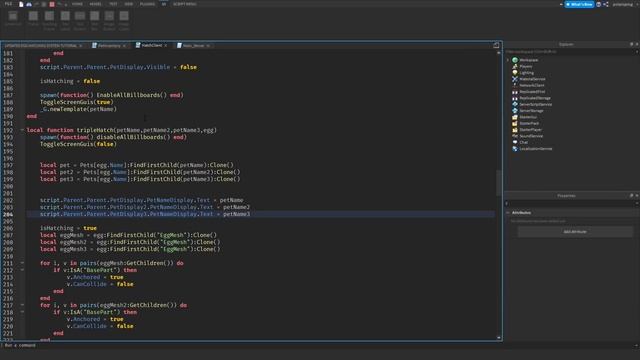
Task: Collapse the if block at line 212
Action: tap(22, 270)
